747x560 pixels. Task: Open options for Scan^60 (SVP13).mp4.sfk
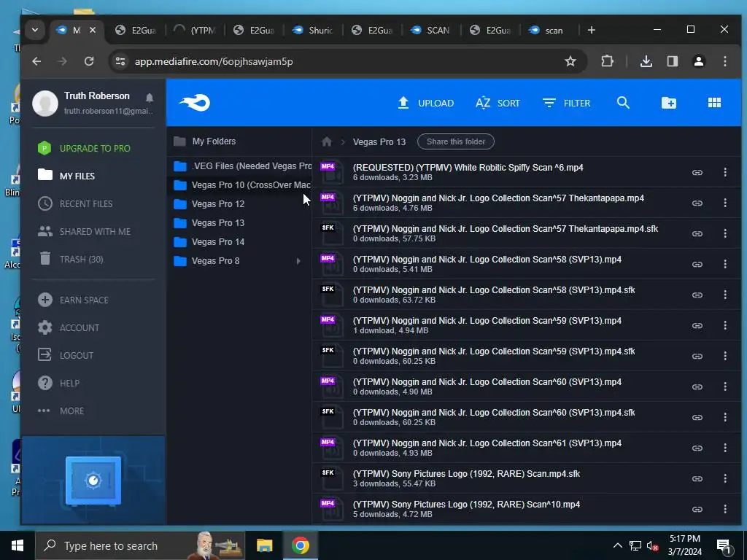click(x=725, y=417)
